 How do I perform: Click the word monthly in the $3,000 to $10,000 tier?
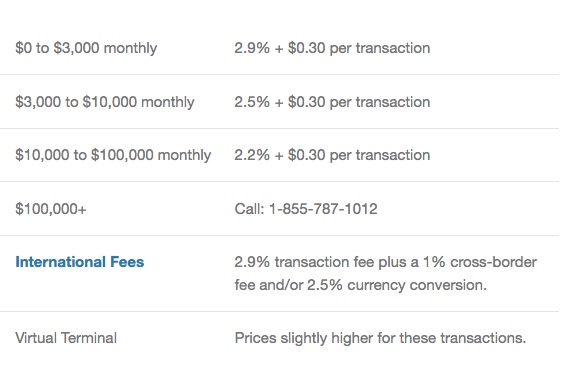pos(168,102)
